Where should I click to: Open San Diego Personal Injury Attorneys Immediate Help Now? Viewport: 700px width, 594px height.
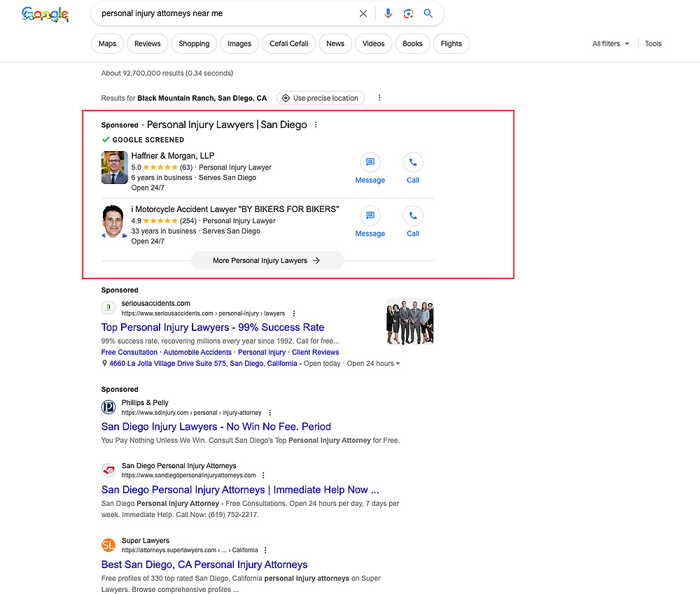click(240, 490)
